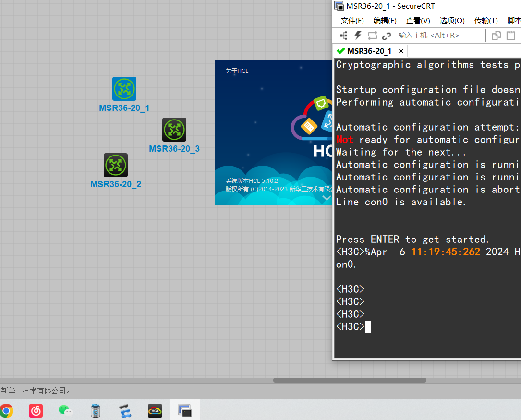Click the last <H3C> prompt in terminal

pyautogui.click(x=350, y=327)
